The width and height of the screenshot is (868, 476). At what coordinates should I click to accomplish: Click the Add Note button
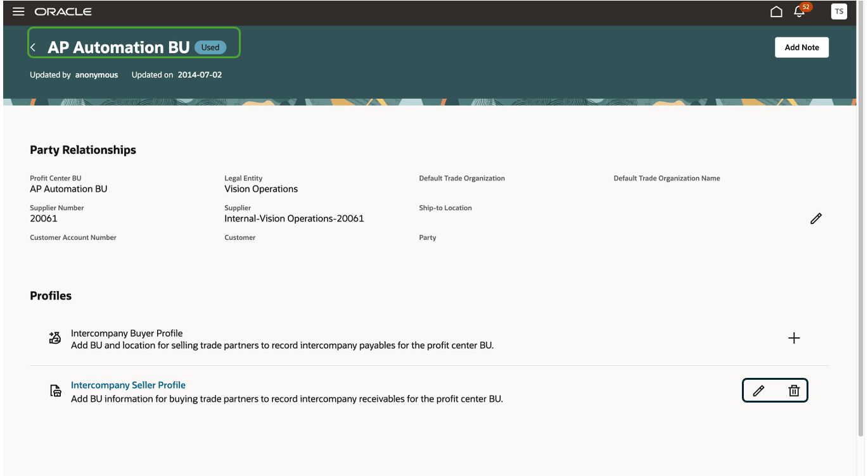click(801, 47)
